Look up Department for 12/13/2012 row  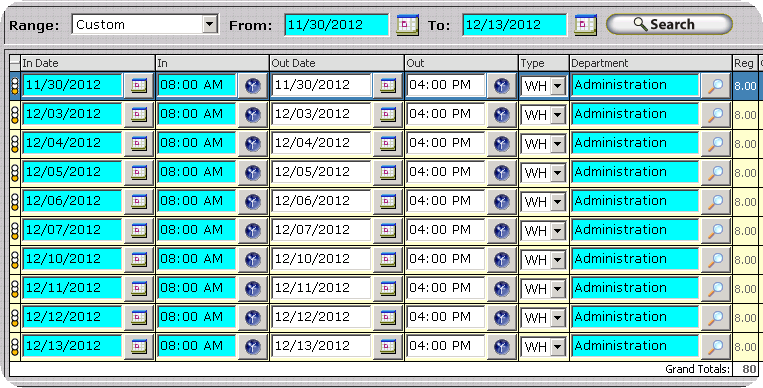715,347
